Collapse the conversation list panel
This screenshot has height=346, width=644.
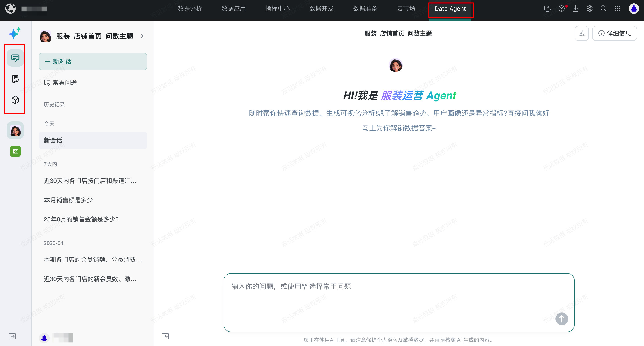coord(165,336)
